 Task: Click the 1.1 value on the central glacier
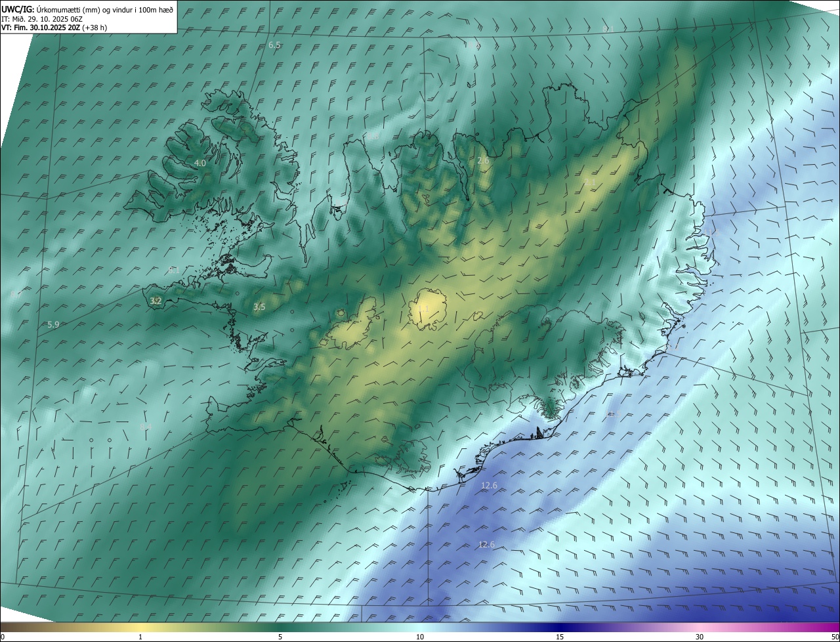[423, 309]
